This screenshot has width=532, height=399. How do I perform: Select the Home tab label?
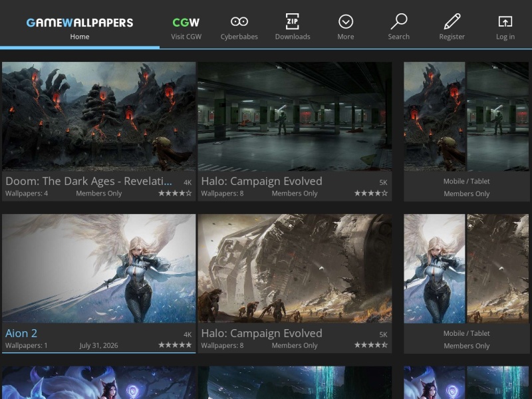(x=80, y=37)
